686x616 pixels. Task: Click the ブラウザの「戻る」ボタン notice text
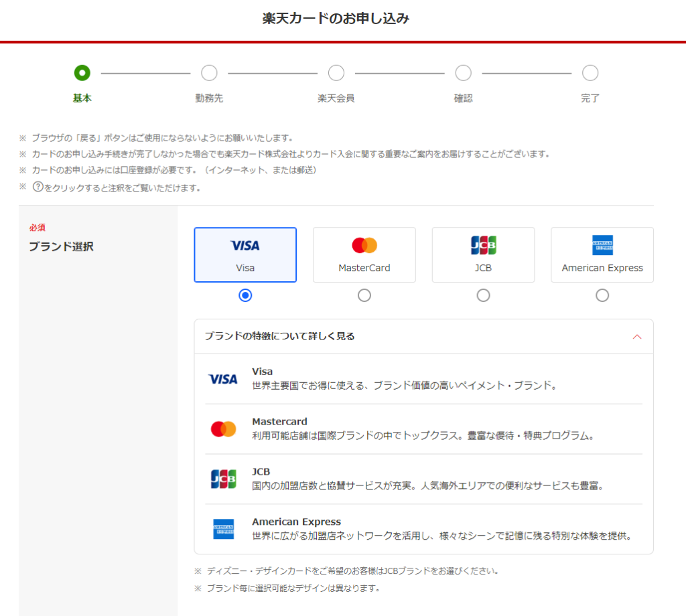[162, 138]
